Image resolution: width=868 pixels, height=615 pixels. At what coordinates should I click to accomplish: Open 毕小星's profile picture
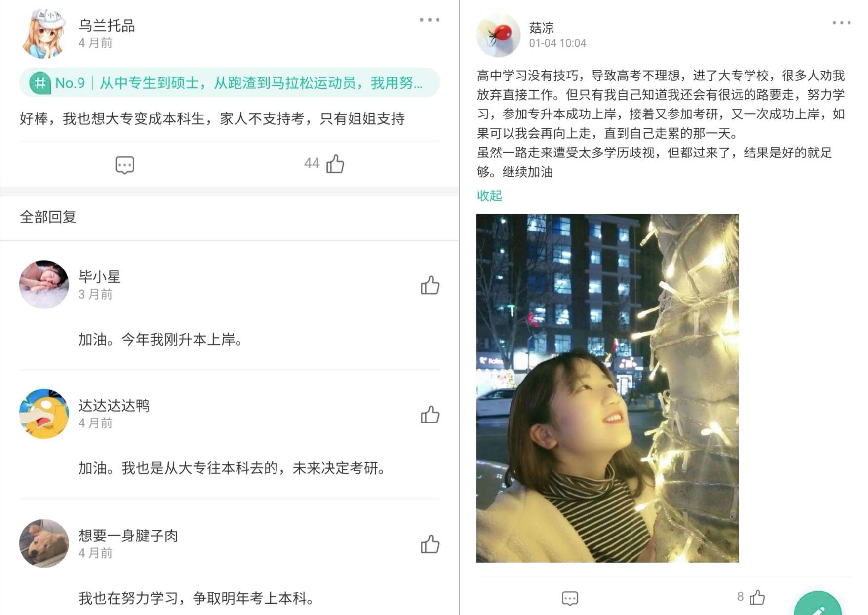tap(44, 284)
